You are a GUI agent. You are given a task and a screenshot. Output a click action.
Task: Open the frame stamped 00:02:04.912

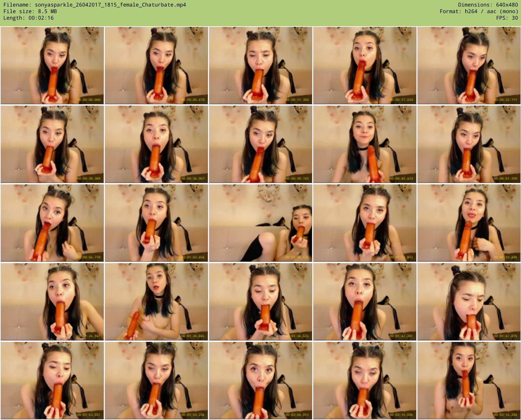260,381
